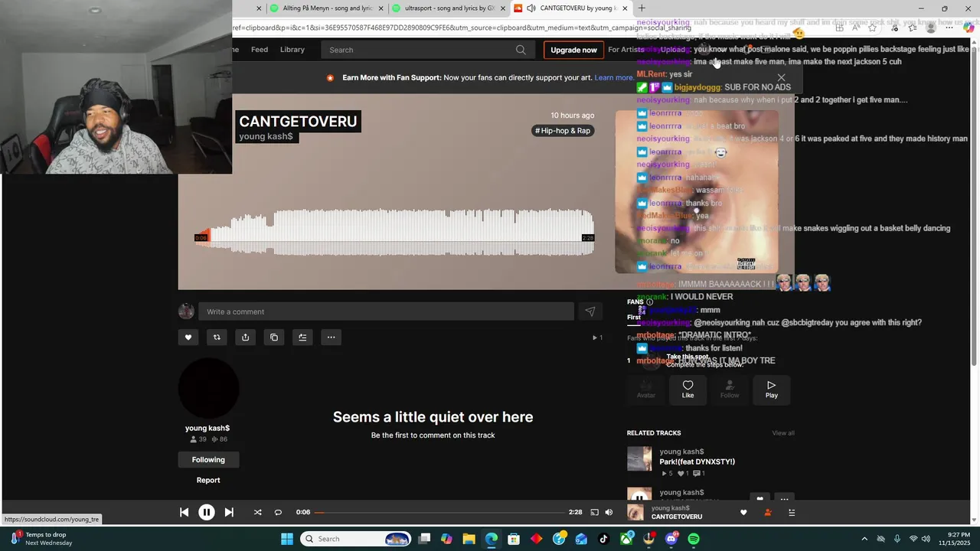Open Task View from the taskbar
This screenshot has height=551, width=980.
(424, 539)
